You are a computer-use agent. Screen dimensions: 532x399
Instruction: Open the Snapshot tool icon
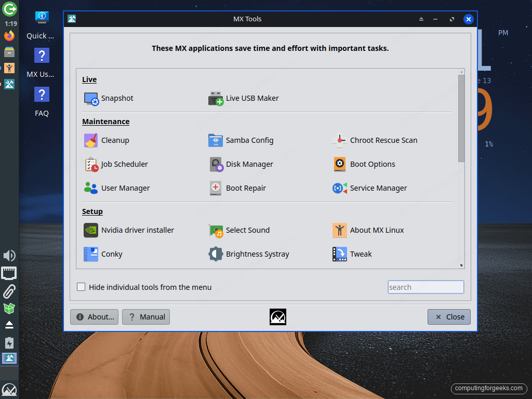click(91, 99)
